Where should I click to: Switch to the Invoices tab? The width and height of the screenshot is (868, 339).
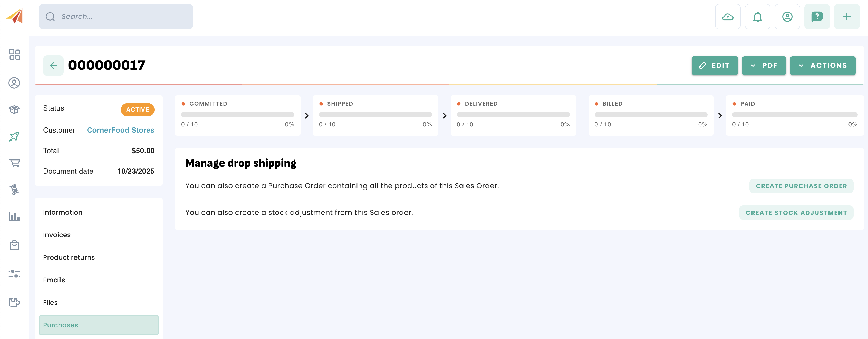click(57, 235)
